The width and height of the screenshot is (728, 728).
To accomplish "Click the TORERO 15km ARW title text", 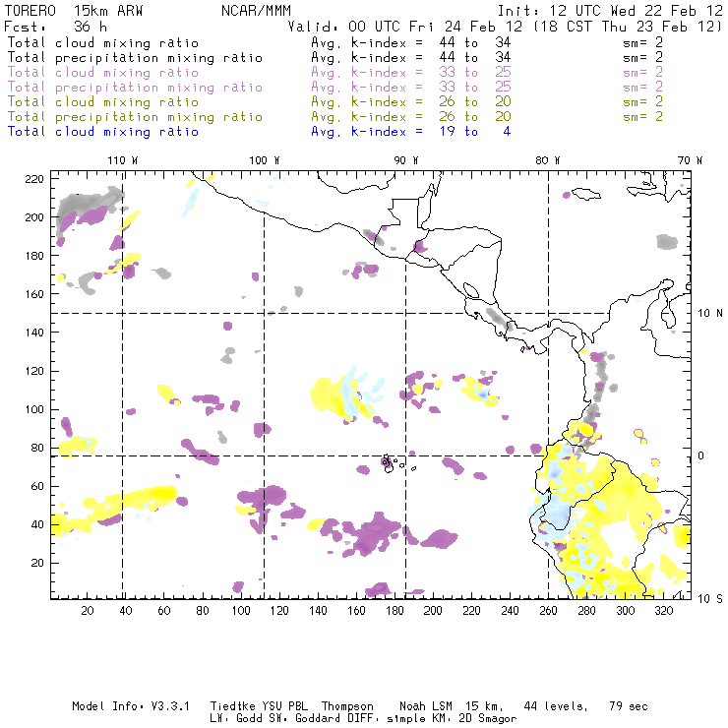I will tap(74, 10).
